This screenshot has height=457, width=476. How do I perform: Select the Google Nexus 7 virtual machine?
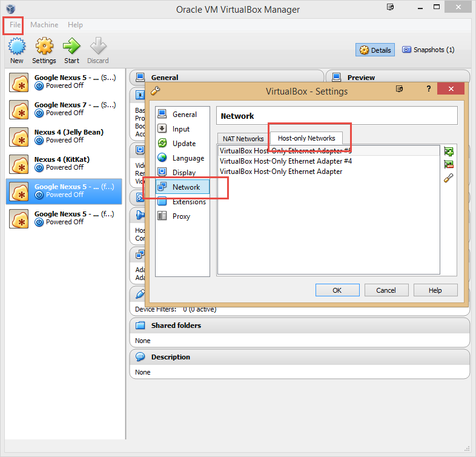(x=64, y=109)
